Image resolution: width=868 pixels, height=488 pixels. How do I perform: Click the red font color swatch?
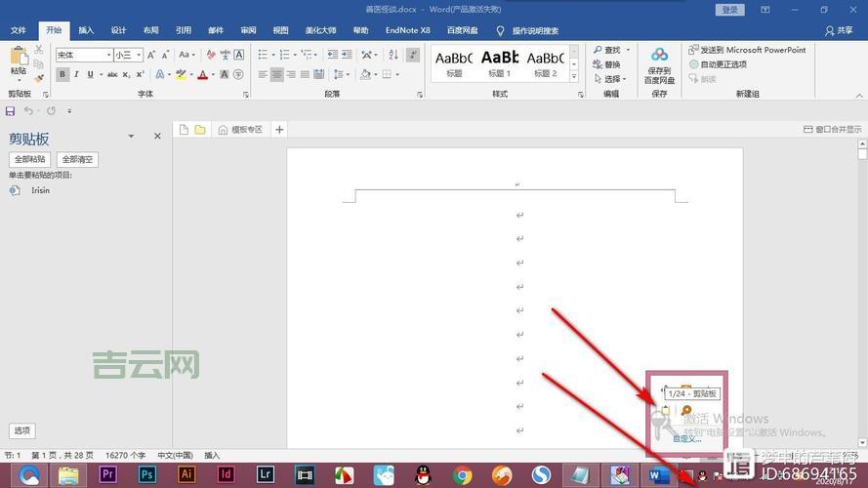pos(202,75)
